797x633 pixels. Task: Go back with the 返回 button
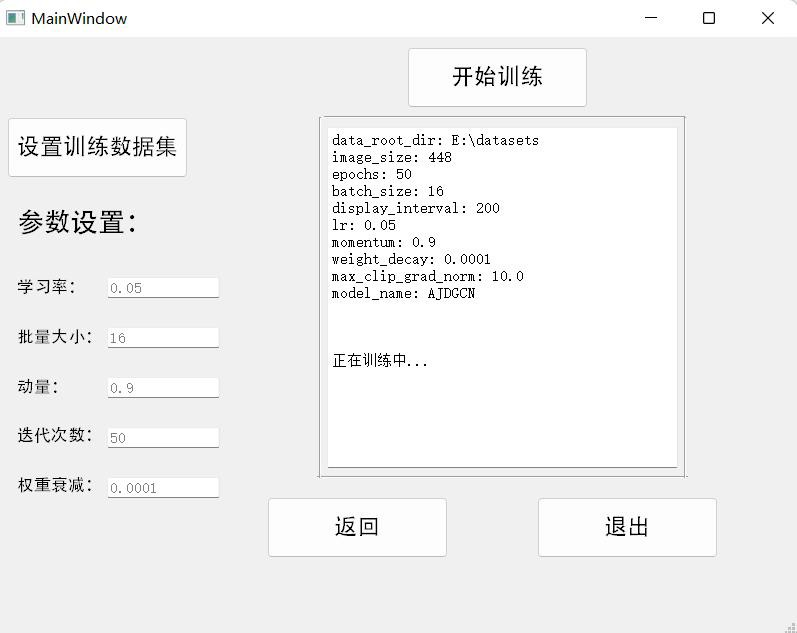[357, 527]
